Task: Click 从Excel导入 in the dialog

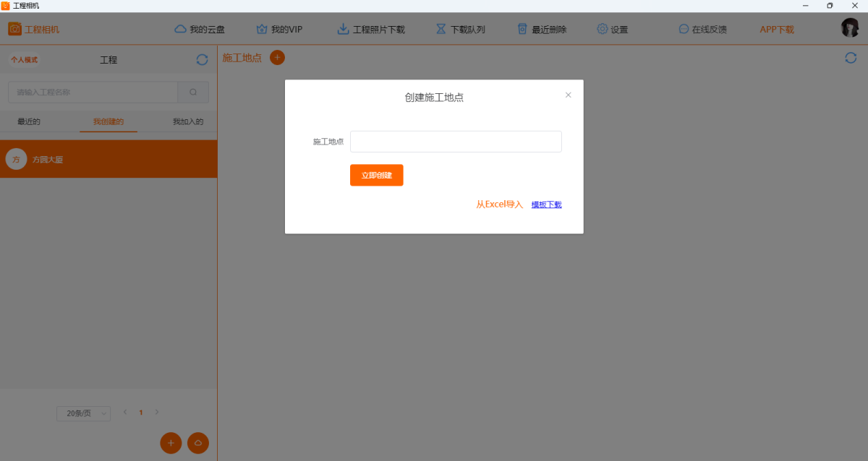Action: point(499,204)
